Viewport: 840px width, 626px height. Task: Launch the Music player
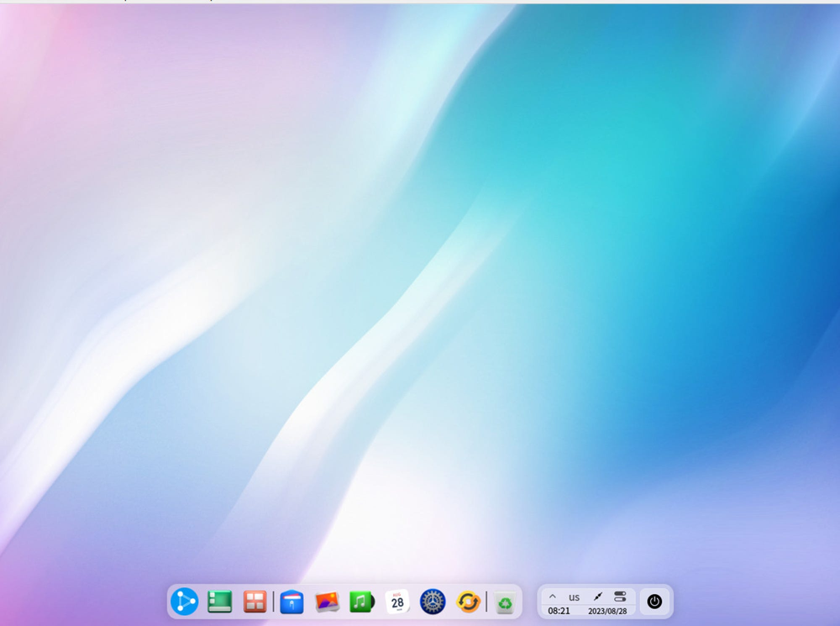click(361, 602)
